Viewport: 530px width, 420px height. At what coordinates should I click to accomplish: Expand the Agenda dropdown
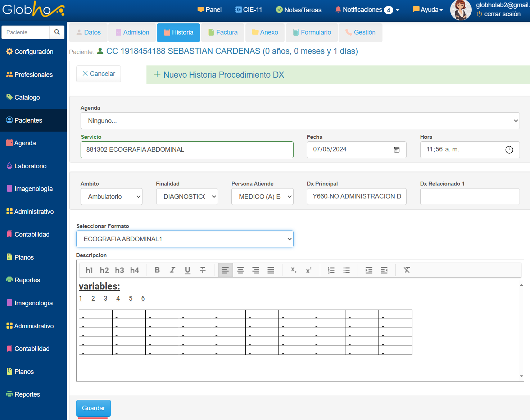pyautogui.click(x=300, y=121)
